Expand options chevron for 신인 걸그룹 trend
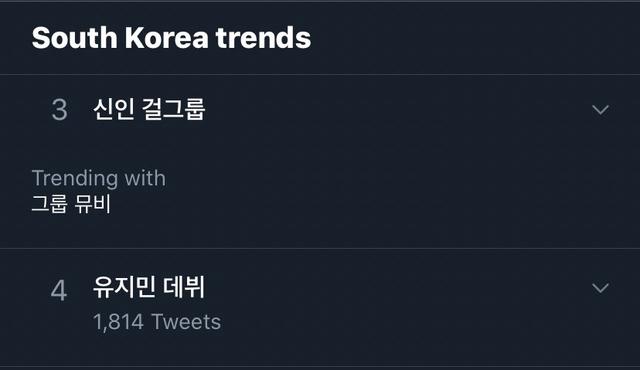 [600, 109]
